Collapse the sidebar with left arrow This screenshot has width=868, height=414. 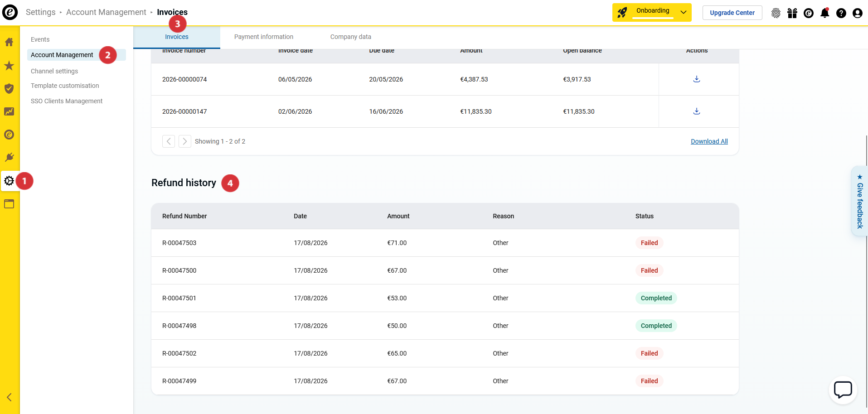(9, 397)
